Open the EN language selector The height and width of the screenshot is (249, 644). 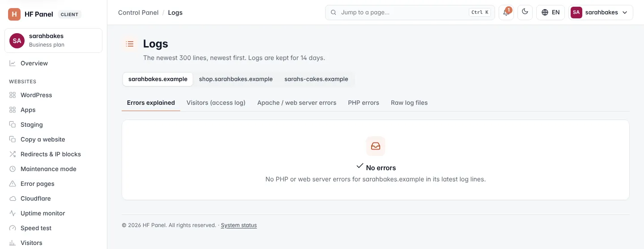click(x=551, y=13)
